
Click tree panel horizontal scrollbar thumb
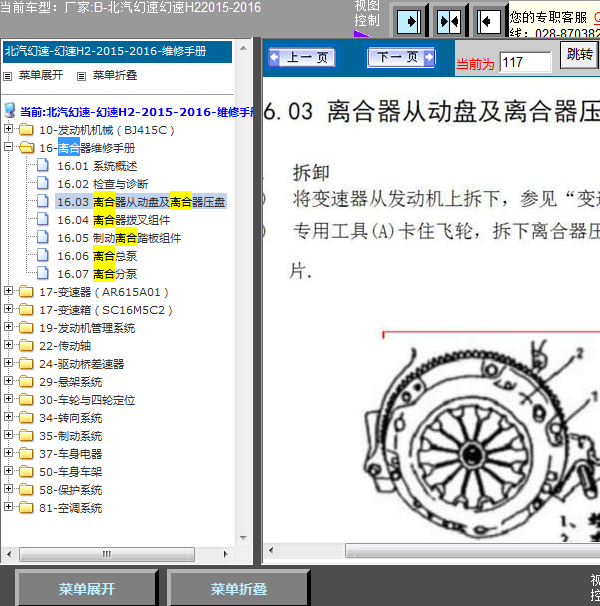[x=107, y=554]
